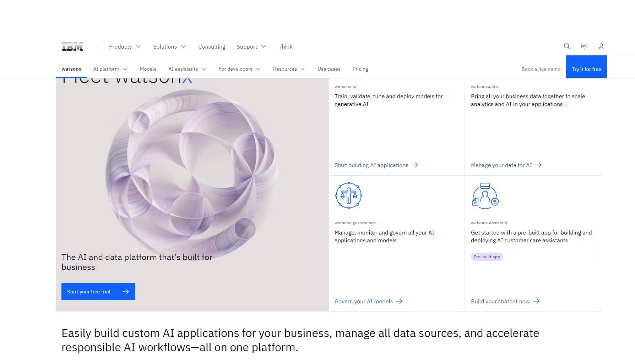This screenshot has height=364, width=635.
Task: Expand the AI assistants dropdown
Action: pos(187,69)
